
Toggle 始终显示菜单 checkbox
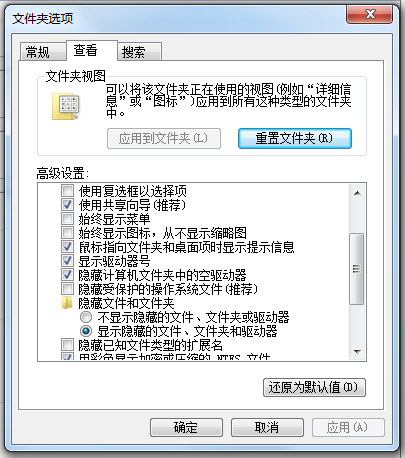click(x=67, y=219)
